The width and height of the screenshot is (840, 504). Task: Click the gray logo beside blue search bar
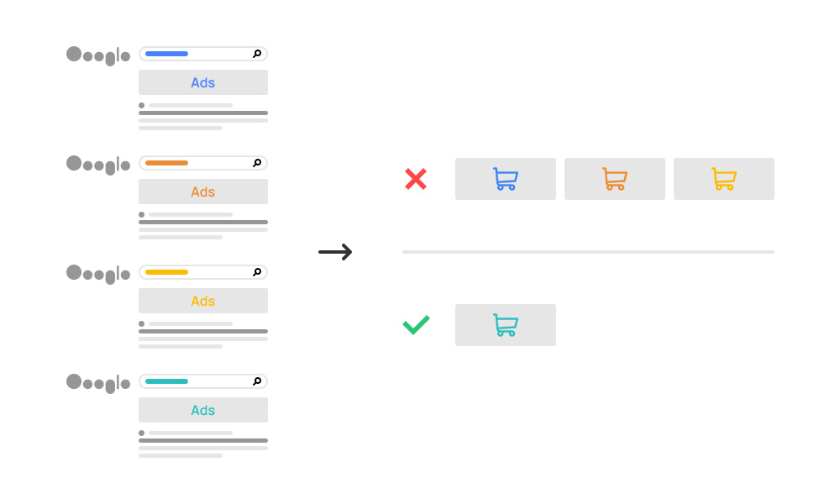point(98,55)
